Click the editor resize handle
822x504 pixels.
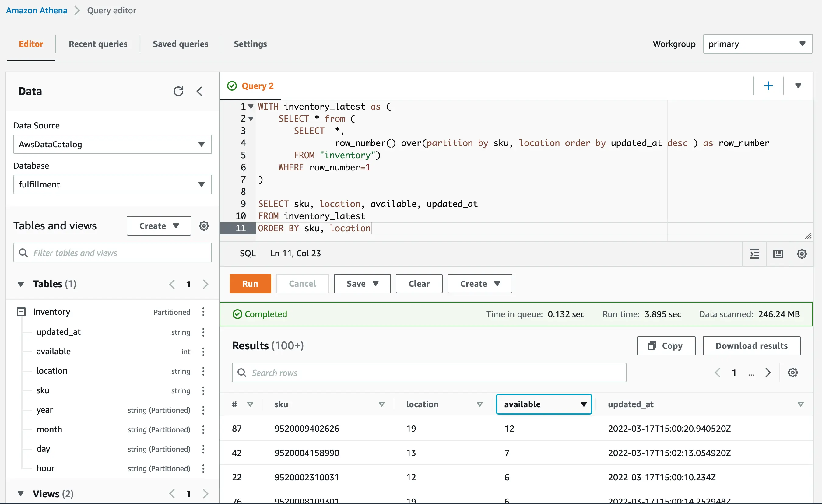point(808,236)
